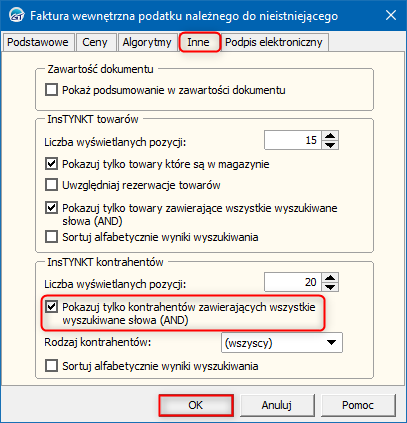
Task: Toggle towary zawierające wszystkie wyszukiwane słowa (AND)
Action: tap(51, 208)
